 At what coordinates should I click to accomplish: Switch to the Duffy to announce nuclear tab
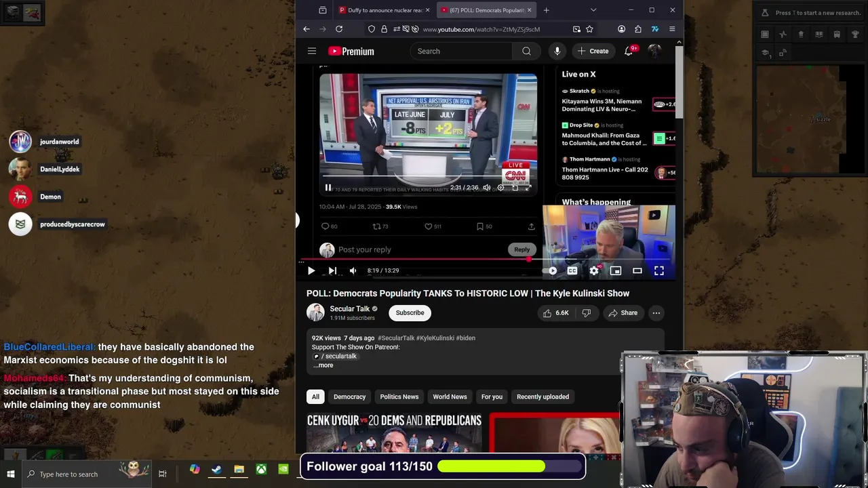coord(384,10)
